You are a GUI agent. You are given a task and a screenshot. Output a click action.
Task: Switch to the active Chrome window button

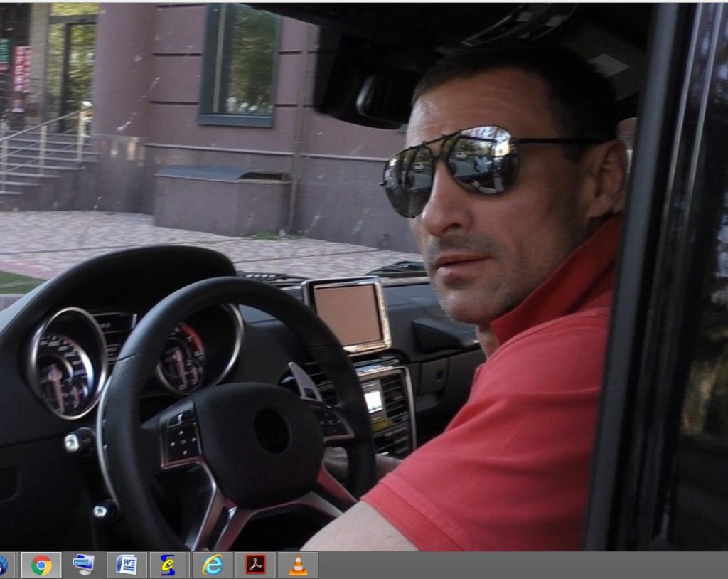41,565
